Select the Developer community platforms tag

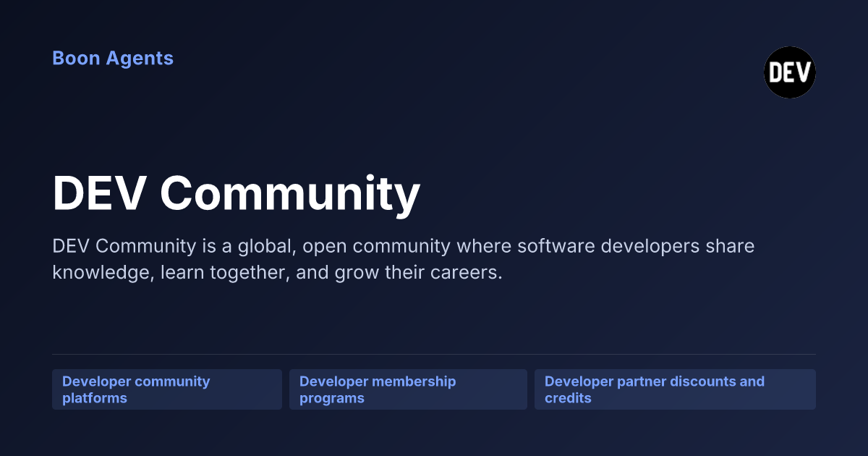tap(167, 389)
